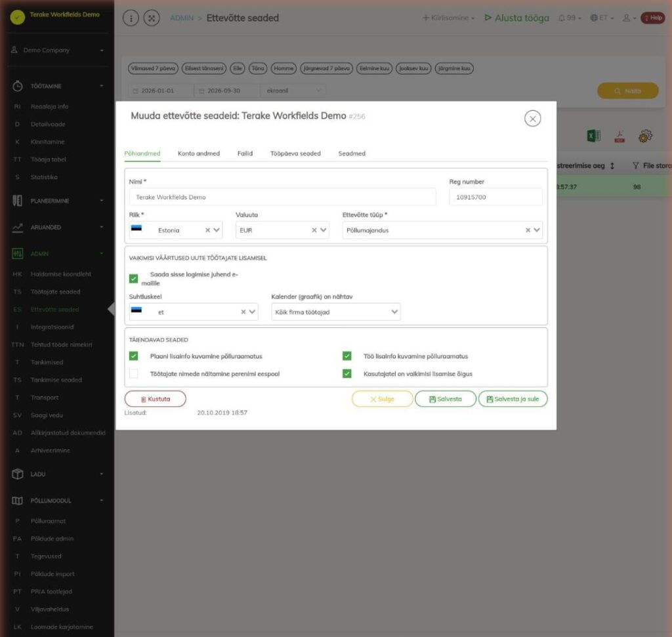The height and width of the screenshot is (637, 672).
Task: Click the fullscreen expand icon in header
Action: (x=152, y=18)
